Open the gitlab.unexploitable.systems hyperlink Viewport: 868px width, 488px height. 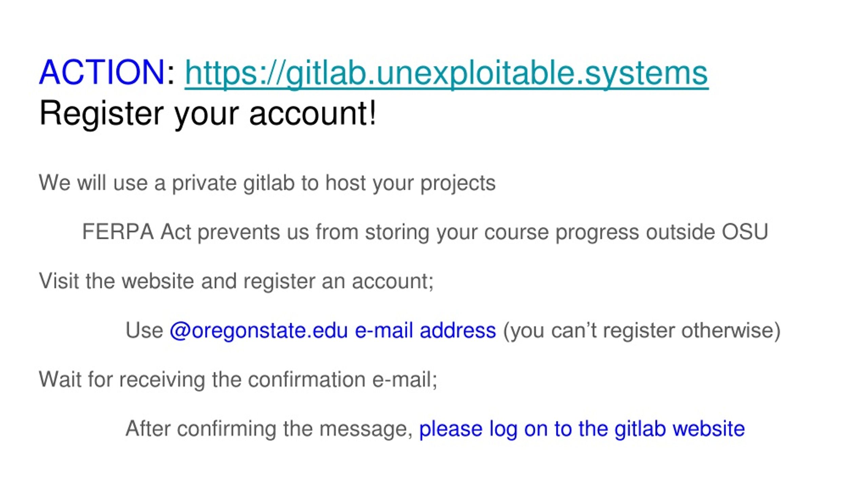(x=446, y=73)
